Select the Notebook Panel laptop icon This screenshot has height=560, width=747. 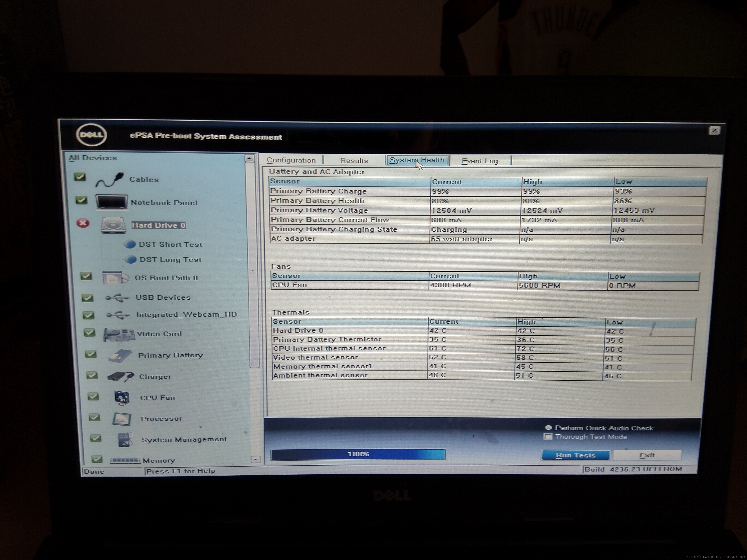click(112, 203)
